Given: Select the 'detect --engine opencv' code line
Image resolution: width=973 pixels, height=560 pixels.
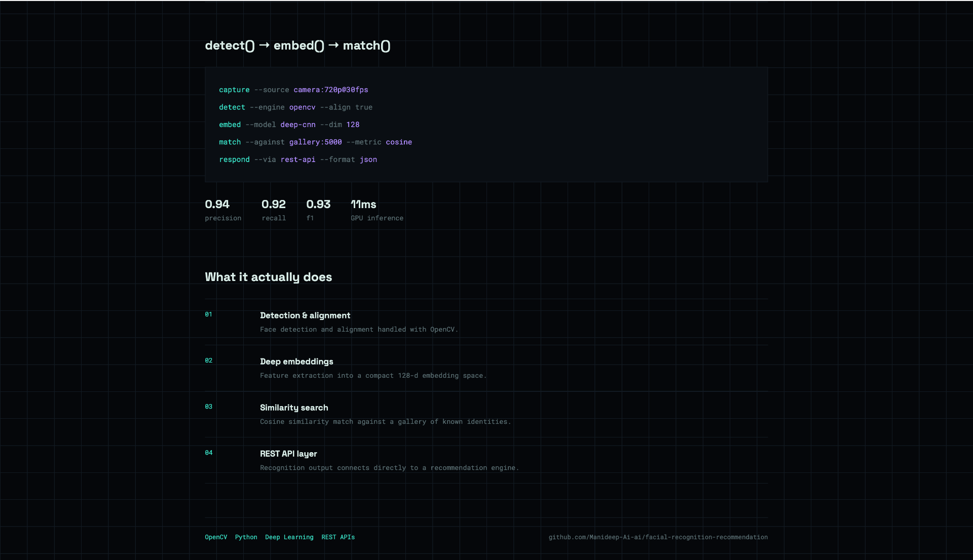Looking at the screenshot, I should (295, 107).
